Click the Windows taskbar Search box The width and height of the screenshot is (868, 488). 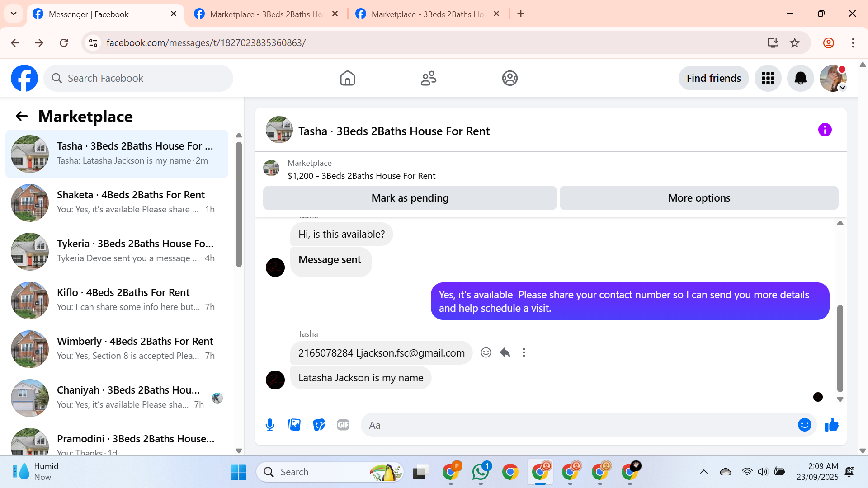(x=330, y=472)
